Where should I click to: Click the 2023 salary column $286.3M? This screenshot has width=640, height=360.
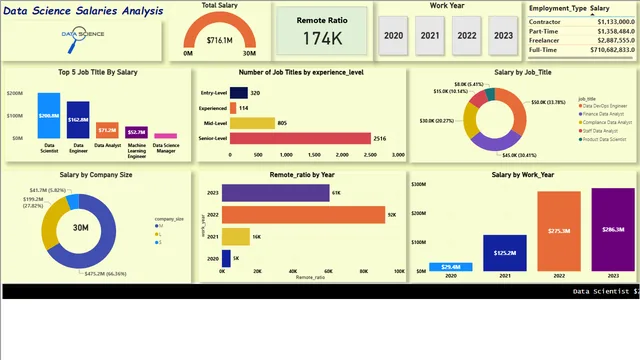click(x=613, y=230)
